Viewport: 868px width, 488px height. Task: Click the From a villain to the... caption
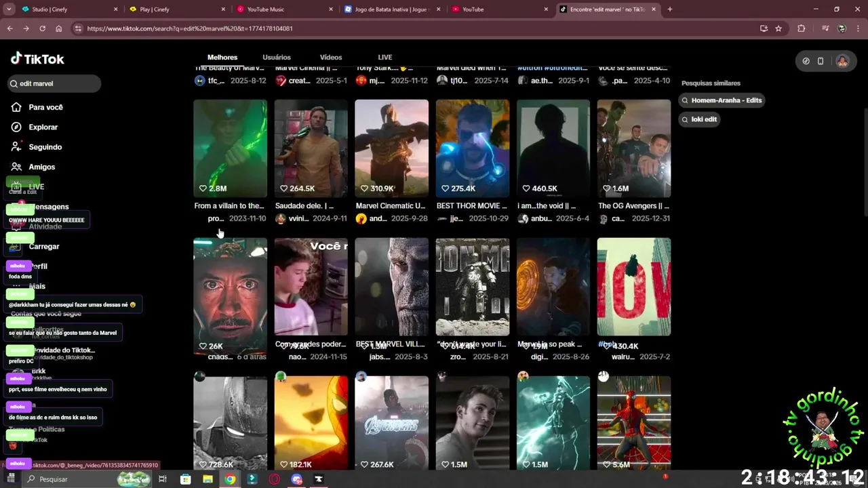point(229,205)
